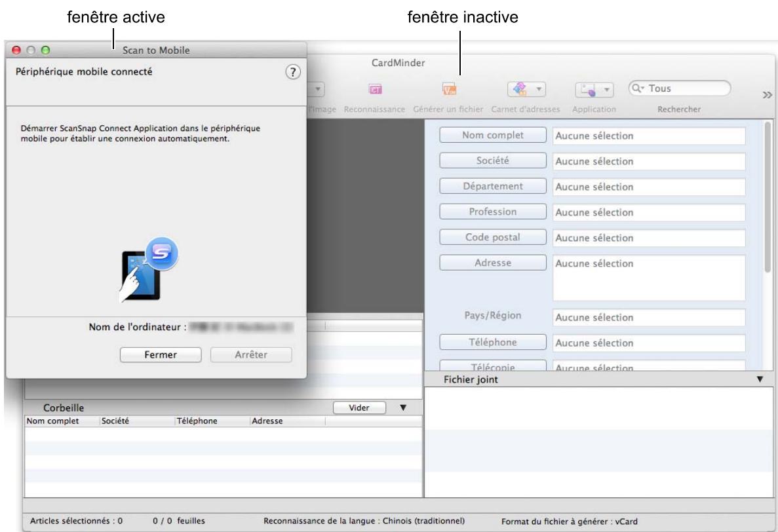Click the green zoom button of Scan to Mobile
This screenshot has width=778, height=532.
click(x=45, y=49)
